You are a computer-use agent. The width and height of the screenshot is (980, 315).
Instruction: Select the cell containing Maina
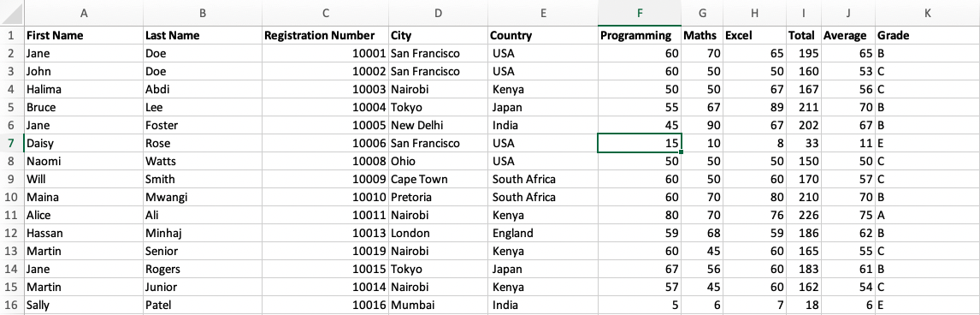83,198
